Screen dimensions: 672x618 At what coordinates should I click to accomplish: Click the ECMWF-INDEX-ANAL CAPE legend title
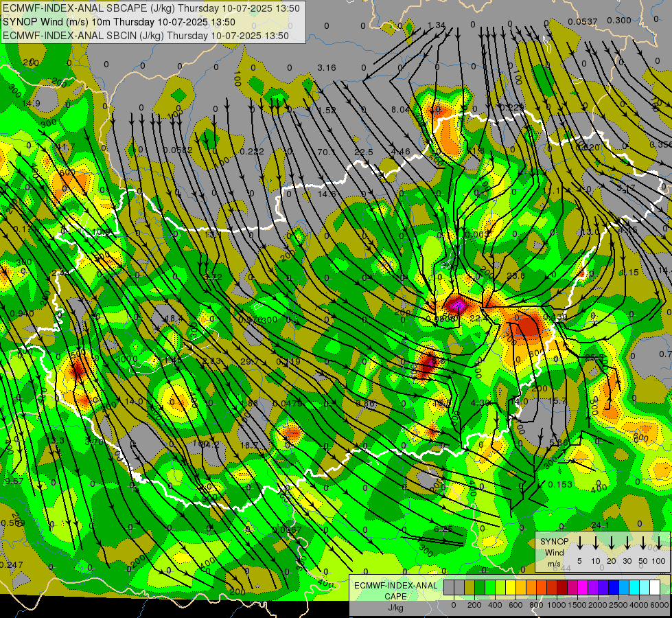tap(395, 591)
